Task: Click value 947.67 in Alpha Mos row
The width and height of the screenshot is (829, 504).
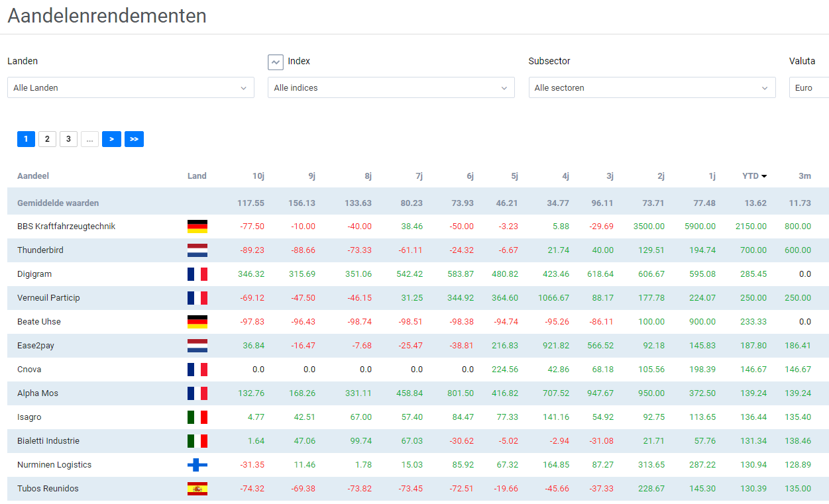Action: [600, 393]
